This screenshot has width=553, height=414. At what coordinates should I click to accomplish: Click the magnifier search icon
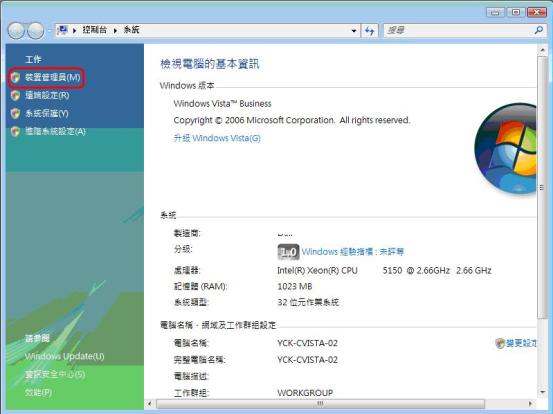pos(539,30)
